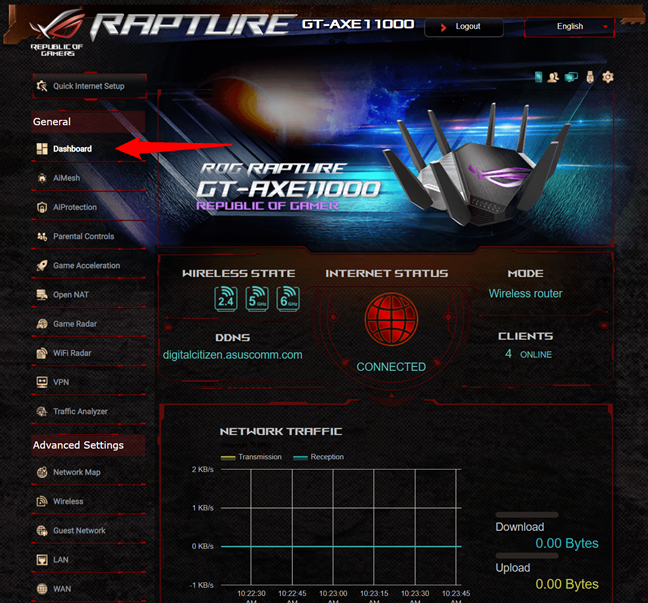
Task: Open the Dashboard sidebar item
Action: coord(88,149)
